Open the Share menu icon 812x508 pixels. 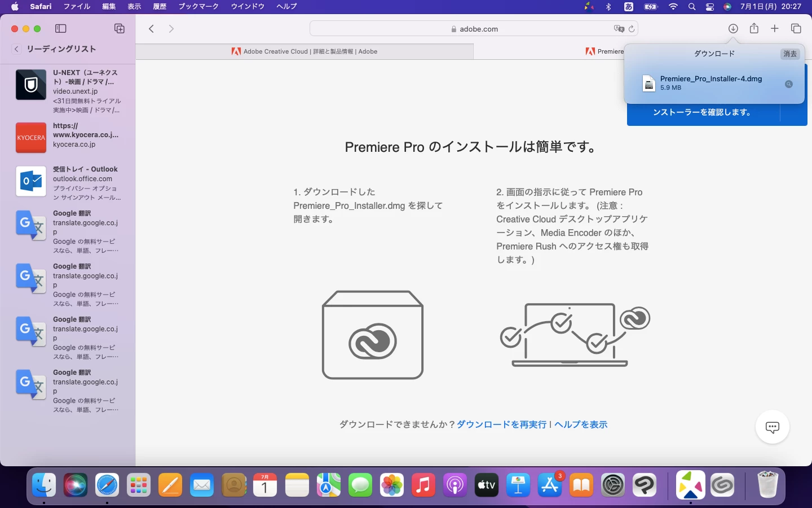point(754,29)
